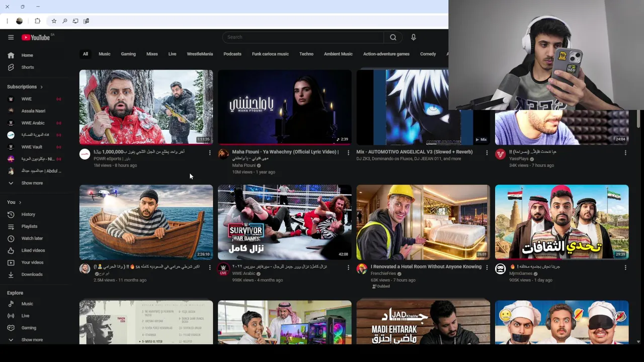Screen dimensions: 644x362
Task: Open MjrmGames culture challenge thumbnail
Action: 561,222
